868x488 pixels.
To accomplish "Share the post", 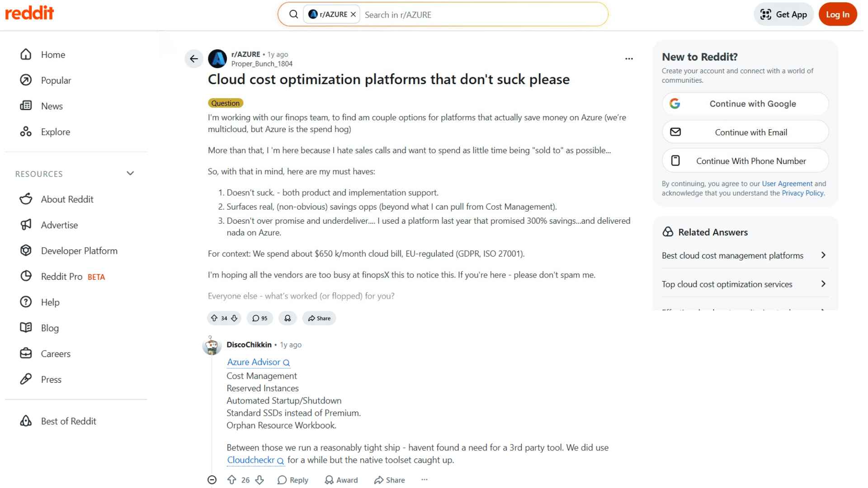I will click(x=319, y=318).
